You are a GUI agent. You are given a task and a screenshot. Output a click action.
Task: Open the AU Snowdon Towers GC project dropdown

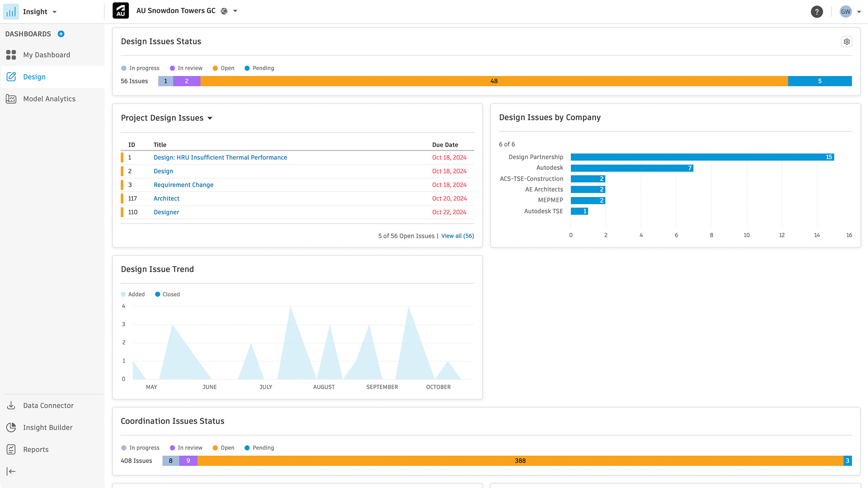pos(235,11)
